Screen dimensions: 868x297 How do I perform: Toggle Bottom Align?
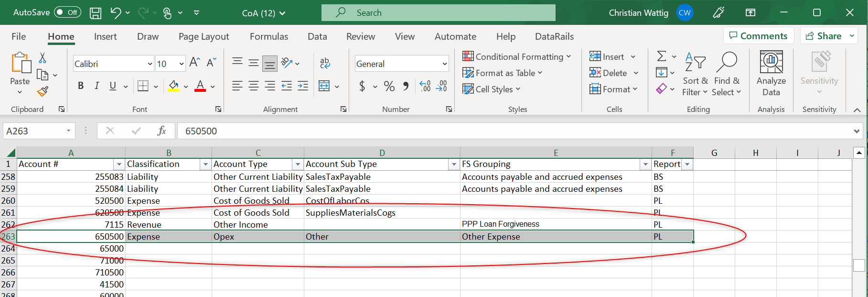pos(270,63)
